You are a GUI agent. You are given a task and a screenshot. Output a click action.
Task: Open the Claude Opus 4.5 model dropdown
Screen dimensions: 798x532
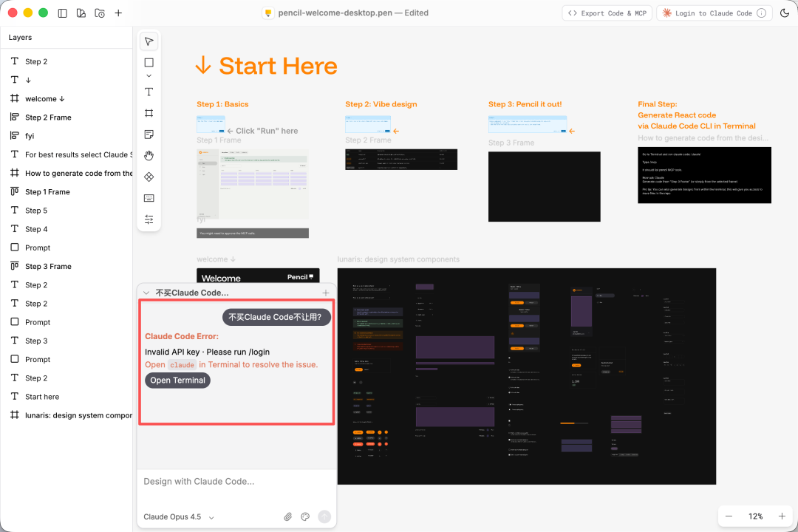179,517
